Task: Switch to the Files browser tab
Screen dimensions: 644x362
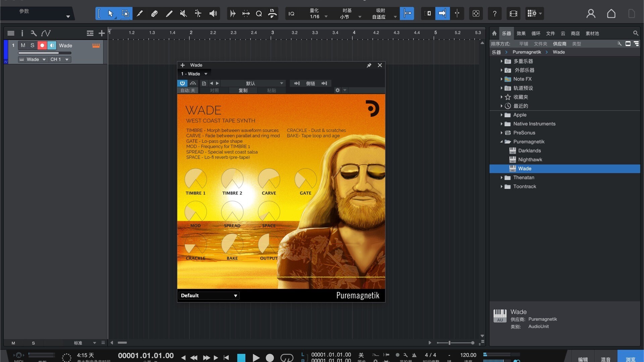Action: (x=550, y=33)
